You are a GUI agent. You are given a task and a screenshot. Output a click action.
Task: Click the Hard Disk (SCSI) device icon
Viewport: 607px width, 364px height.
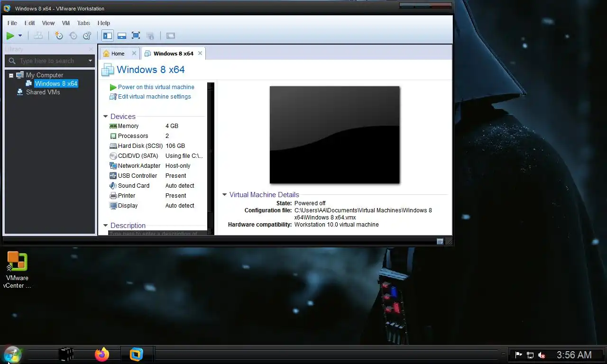click(113, 146)
